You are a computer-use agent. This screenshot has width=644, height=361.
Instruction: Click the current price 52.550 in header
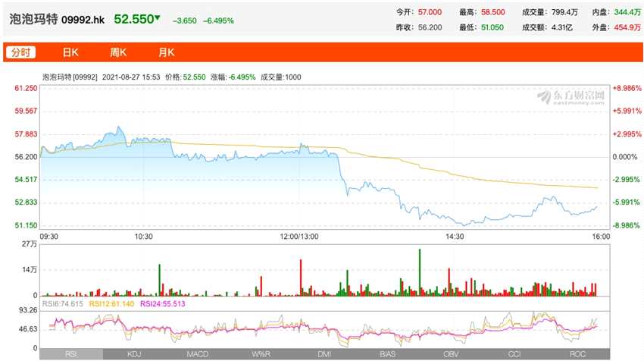coord(134,19)
